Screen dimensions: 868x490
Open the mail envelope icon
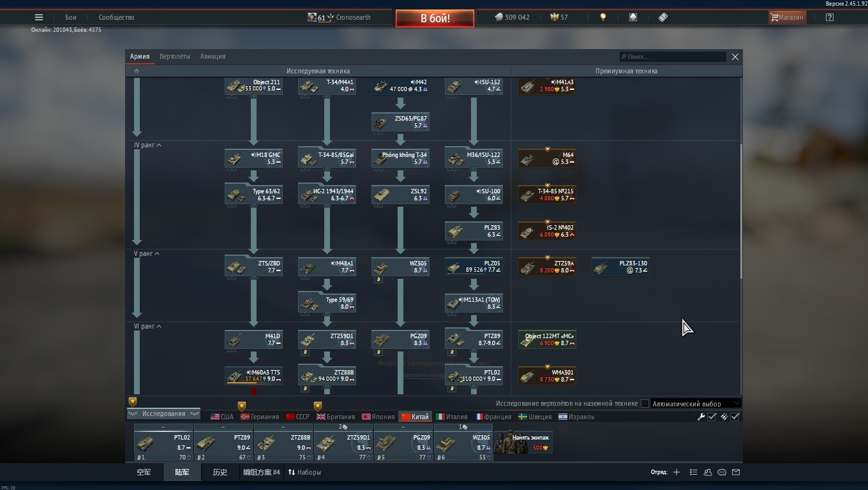pos(736,472)
